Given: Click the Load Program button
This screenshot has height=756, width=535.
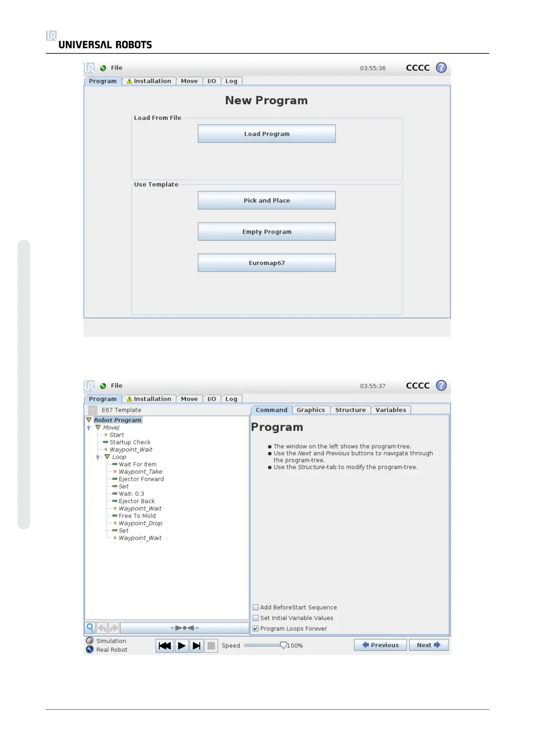Looking at the screenshot, I should point(267,134).
